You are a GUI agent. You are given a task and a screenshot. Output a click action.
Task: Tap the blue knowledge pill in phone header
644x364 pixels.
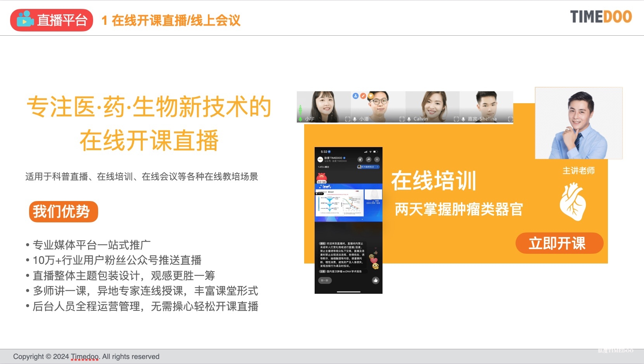[368, 167]
